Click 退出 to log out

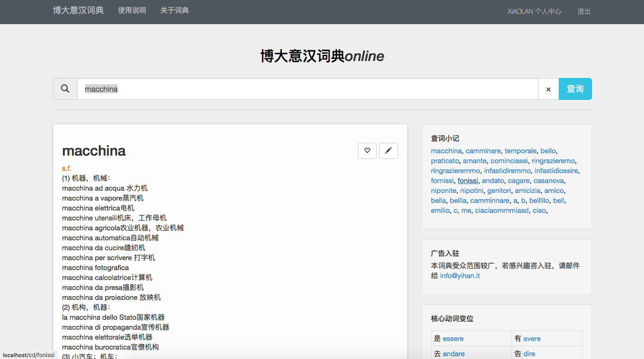[584, 11]
